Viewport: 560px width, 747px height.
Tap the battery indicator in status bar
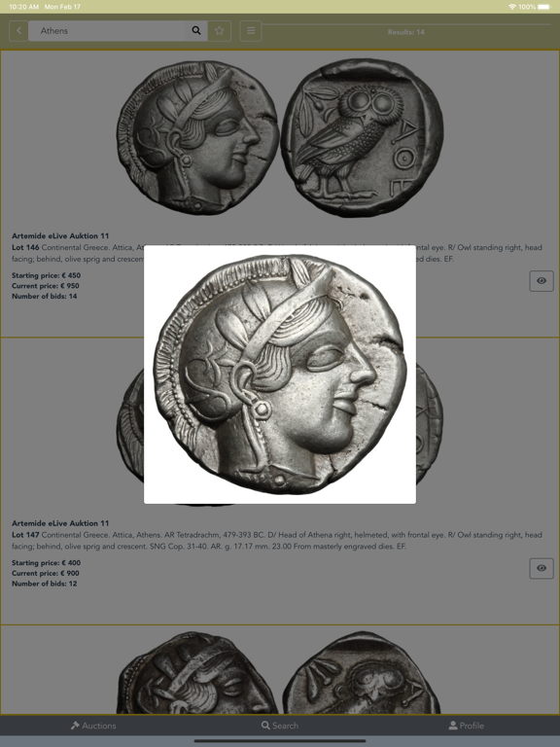click(x=544, y=7)
